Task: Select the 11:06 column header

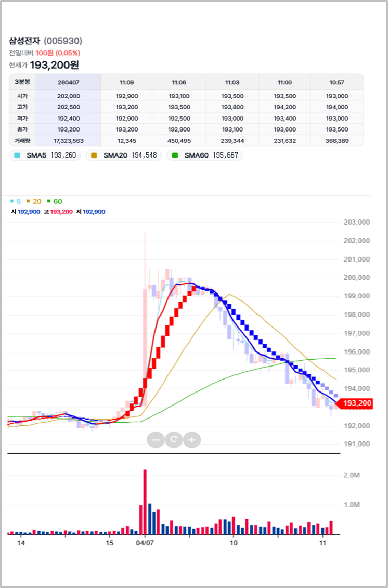Action: [179, 82]
